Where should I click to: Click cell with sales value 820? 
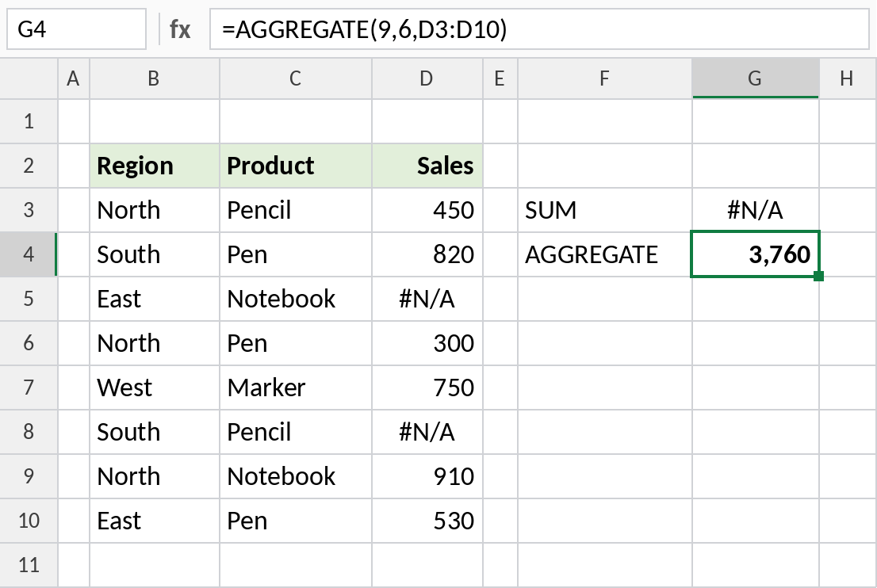[427, 254]
